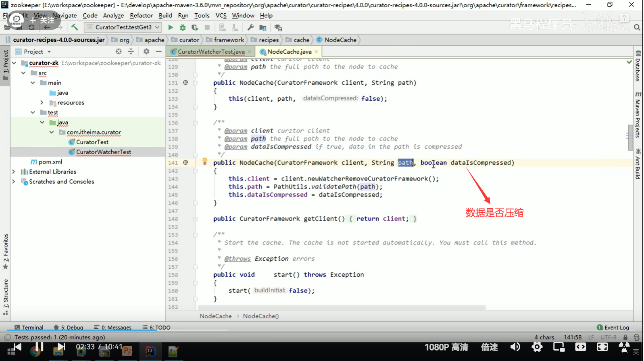Screen dimensions: 644x361
Task: Hide the Project panel with the minus icon
Action: tap(158, 52)
